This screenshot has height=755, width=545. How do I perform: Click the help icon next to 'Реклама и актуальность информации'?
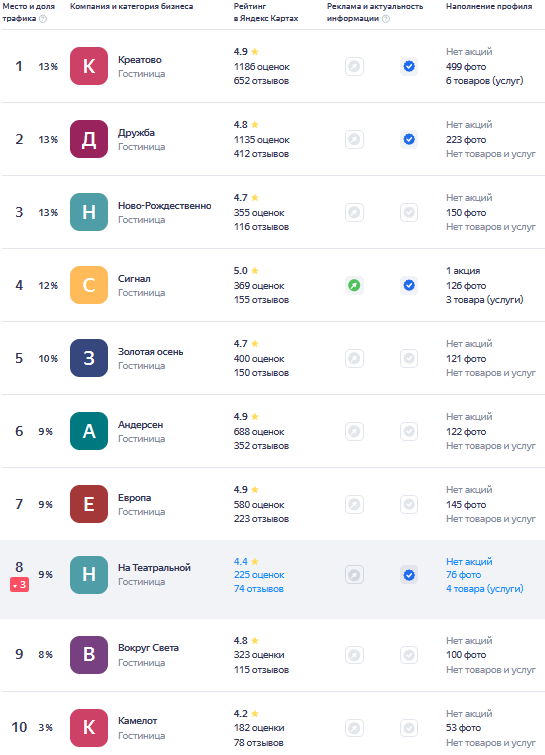tap(386, 19)
